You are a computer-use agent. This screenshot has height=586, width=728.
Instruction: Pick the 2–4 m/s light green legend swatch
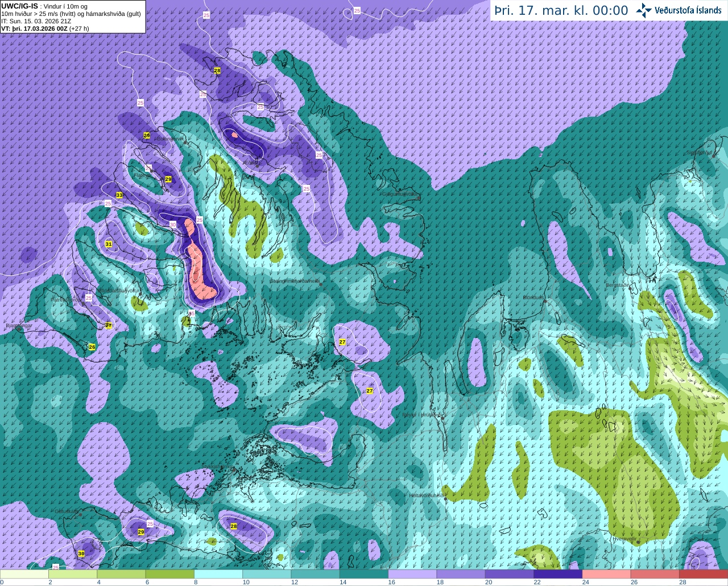(x=73, y=574)
